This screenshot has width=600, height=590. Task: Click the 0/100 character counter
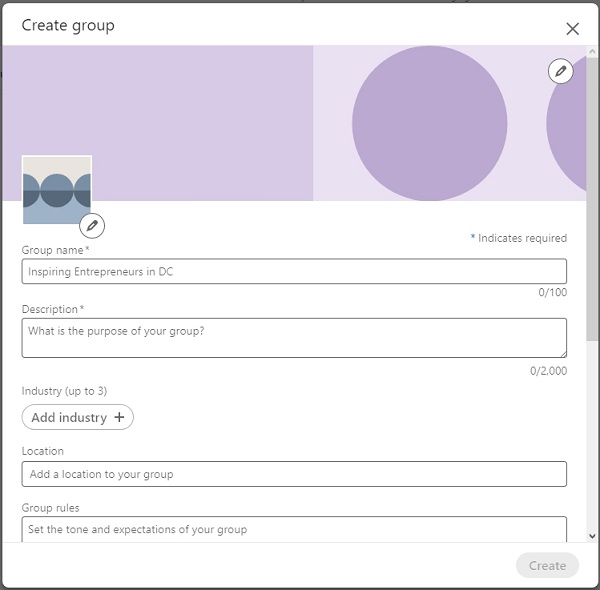click(553, 292)
